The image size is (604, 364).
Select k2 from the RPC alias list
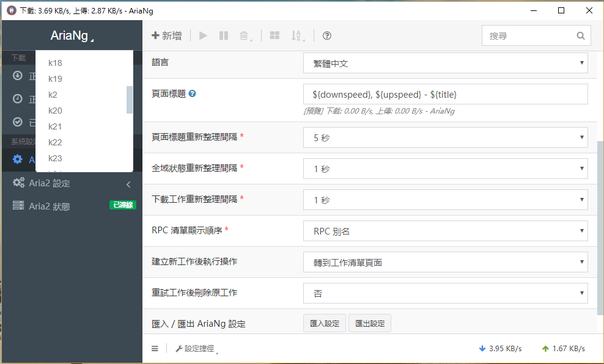tap(55, 95)
